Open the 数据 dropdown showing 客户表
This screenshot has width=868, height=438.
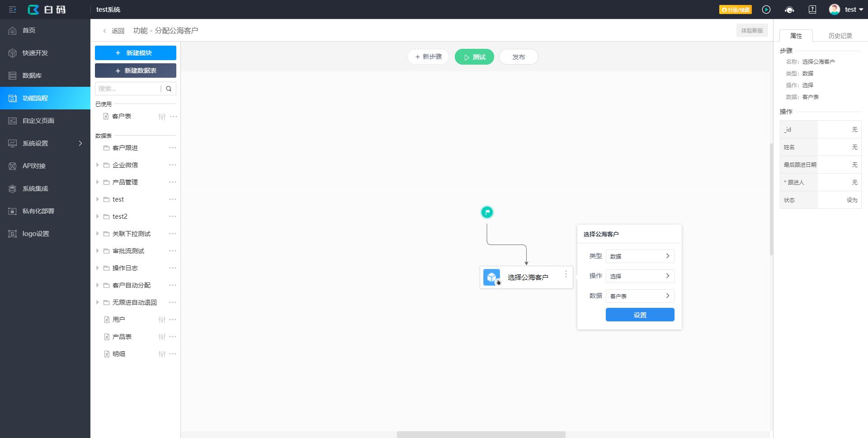(640, 296)
